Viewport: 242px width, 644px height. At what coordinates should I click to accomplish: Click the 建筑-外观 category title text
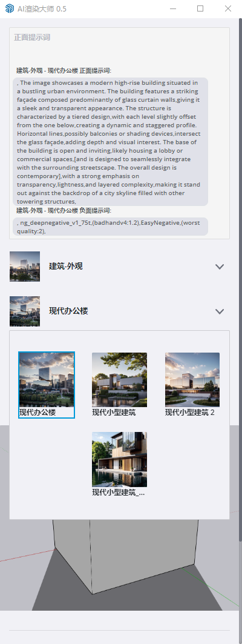pos(65,266)
